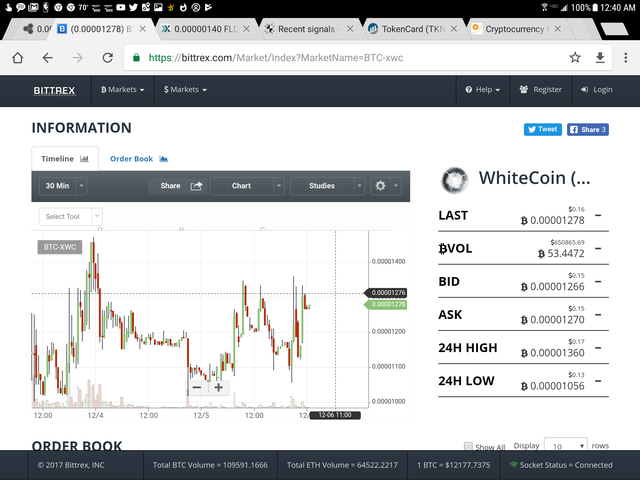Collapse the 24H HIGH row minus icon
This screenshot has width=640, height=480.
(x=598, y=347)
